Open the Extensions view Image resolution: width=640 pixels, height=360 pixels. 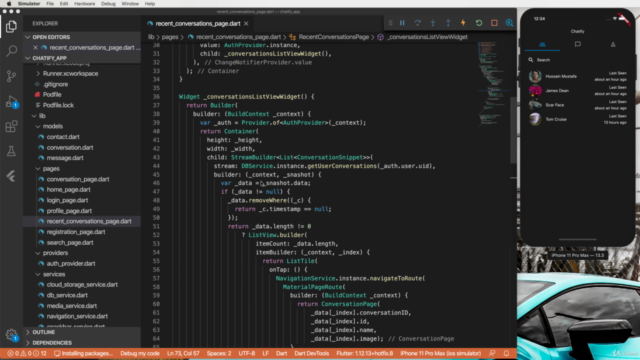(x=11, y=126)
